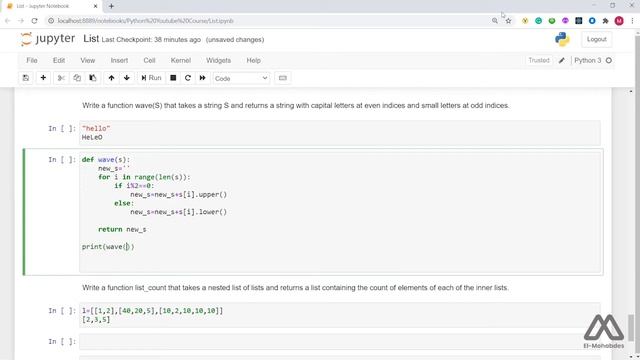Click the pencil edit mode icon
The width and height of the screenshot is (640, 360).
[x=562, y=60]
